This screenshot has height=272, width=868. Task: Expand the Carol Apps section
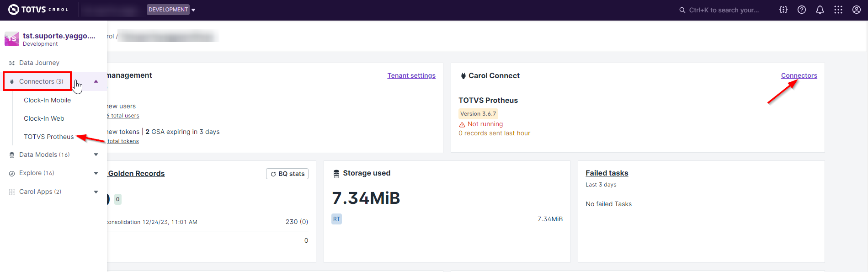coord(96,192)
